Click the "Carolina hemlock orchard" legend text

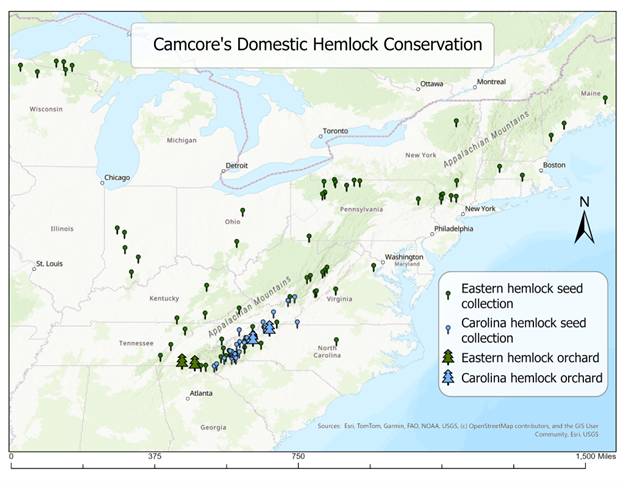(x=532, y=378)
